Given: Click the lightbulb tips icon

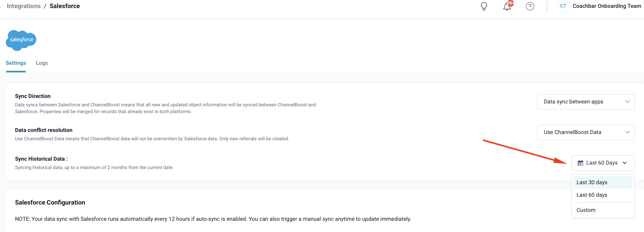Looking at the screenshot, I should (484, 6).
